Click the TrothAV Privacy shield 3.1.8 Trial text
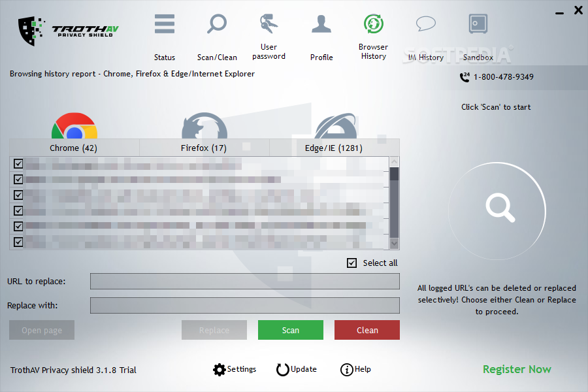This screenshot has width=588, height=392. [73, 370]
